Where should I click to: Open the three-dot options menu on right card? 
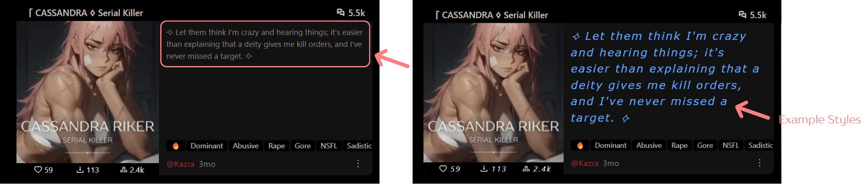point(759,163)
